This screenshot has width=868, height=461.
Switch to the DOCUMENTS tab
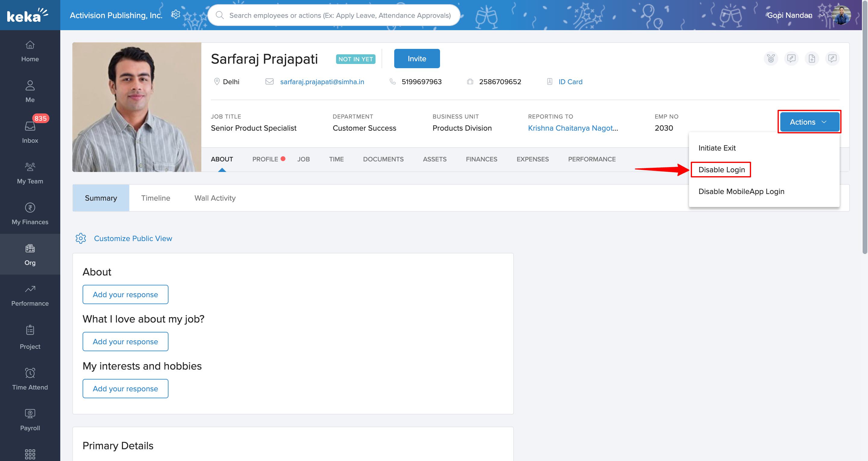(383, 159)
